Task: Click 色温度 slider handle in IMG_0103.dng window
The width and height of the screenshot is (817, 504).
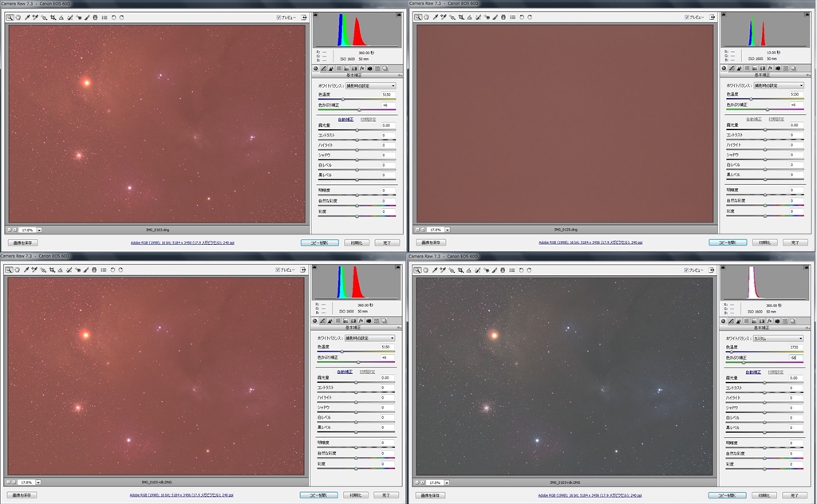Action: click(343, 99)
